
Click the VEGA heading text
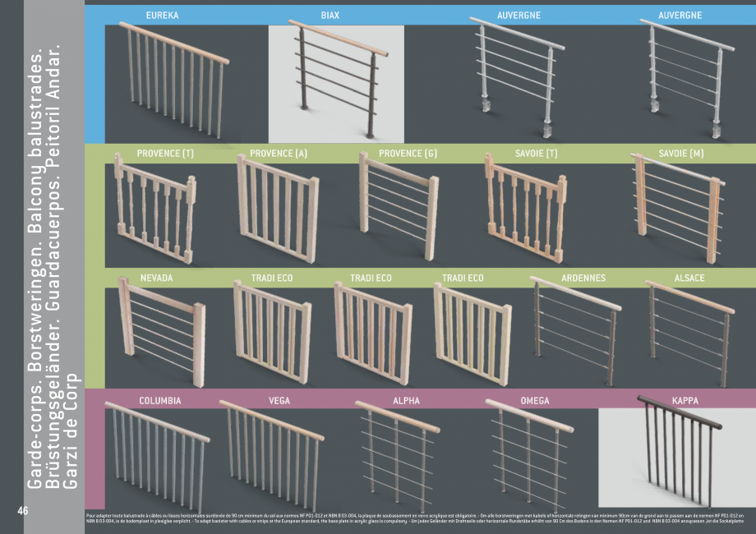(279, 402)
